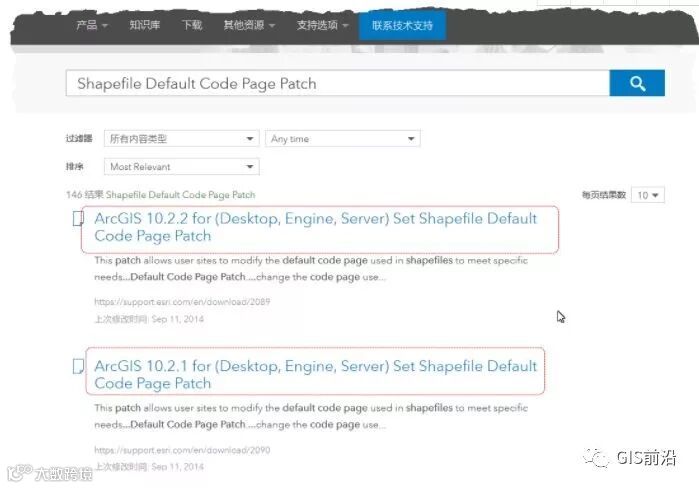Expand the 其他资源 menu
This screenshot has height=488, width=699.
pyautogui.click(x=249, y=25)
